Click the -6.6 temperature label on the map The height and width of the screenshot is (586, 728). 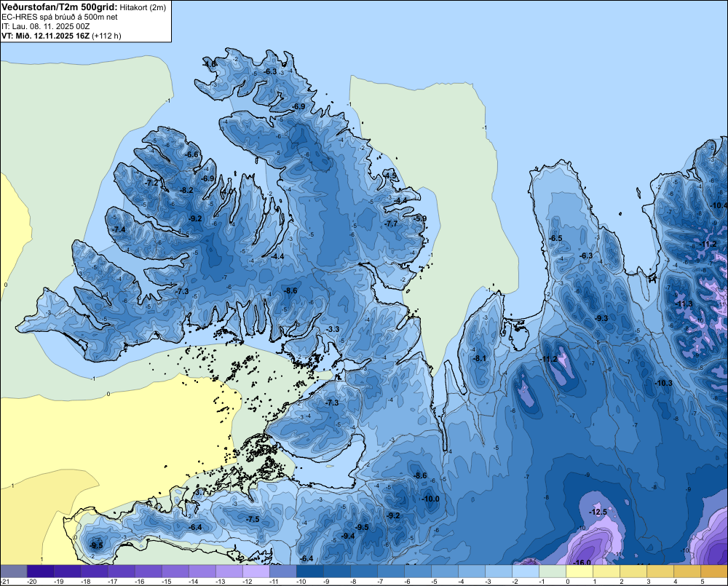(x=191, y=154)
